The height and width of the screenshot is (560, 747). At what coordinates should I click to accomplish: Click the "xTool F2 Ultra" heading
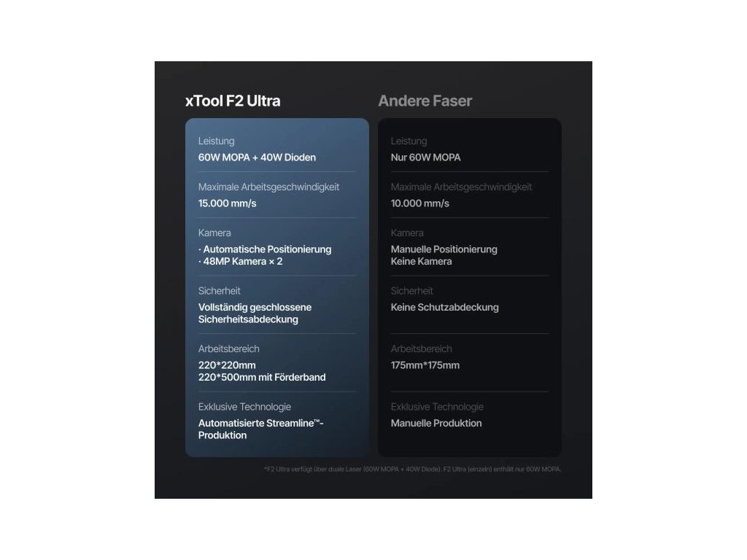click(233, 101)
